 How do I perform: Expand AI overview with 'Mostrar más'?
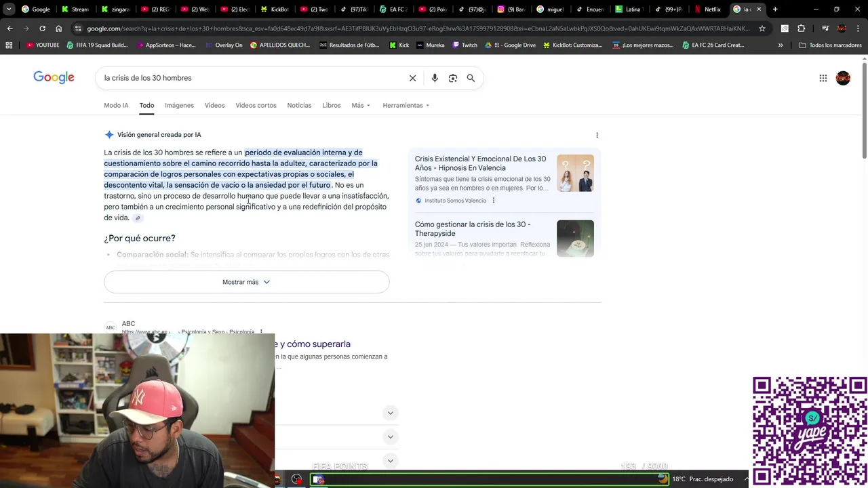click(246, 282)
